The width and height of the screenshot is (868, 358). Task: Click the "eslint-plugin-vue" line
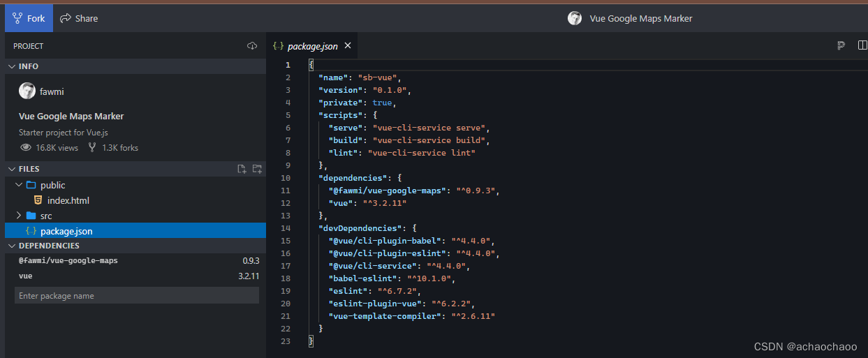(x=402, y=304)
